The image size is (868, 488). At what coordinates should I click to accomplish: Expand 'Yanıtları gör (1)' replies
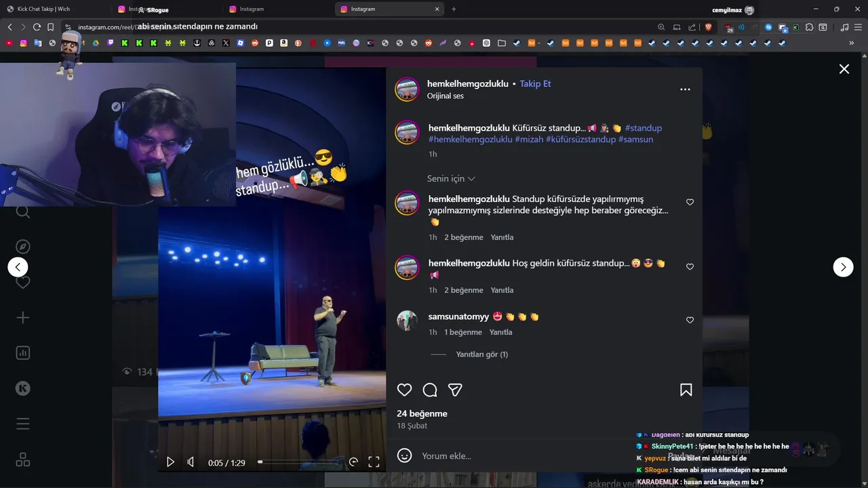[x=481, y=354]
